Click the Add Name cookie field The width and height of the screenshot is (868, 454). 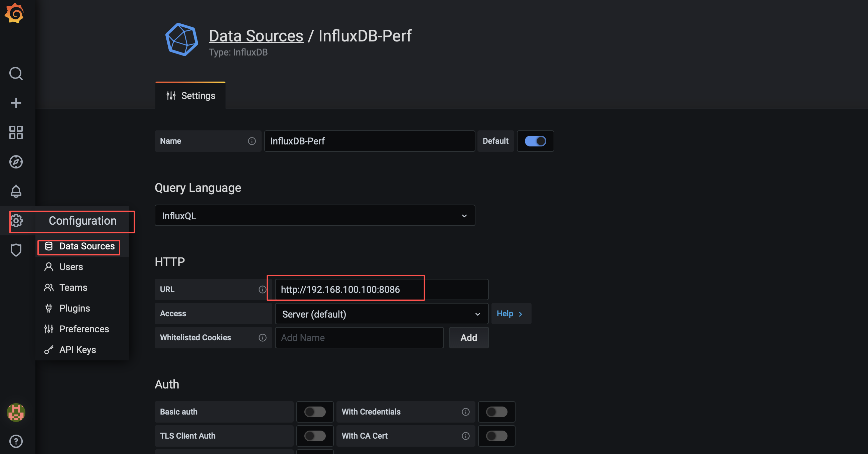tap(359, 338)
